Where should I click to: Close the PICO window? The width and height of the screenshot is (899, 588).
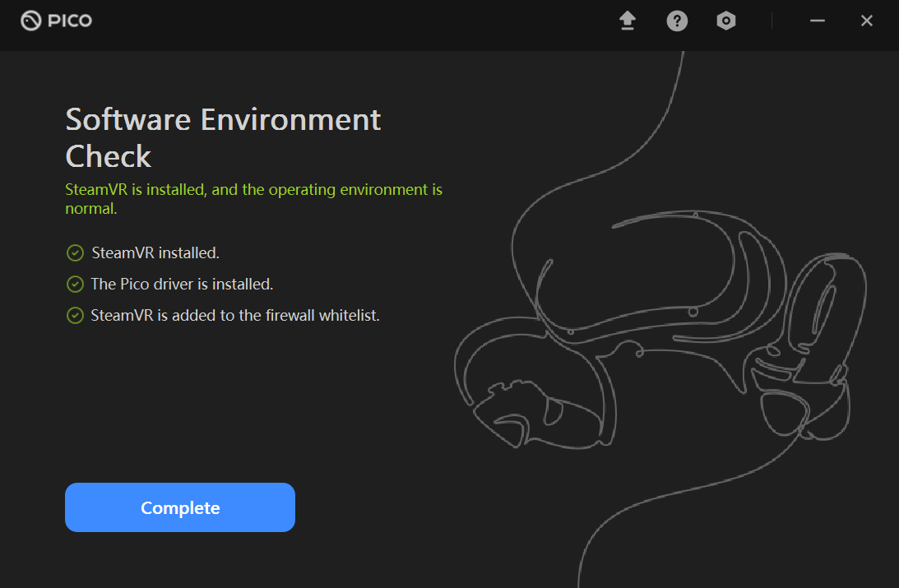tap(866, 21)
